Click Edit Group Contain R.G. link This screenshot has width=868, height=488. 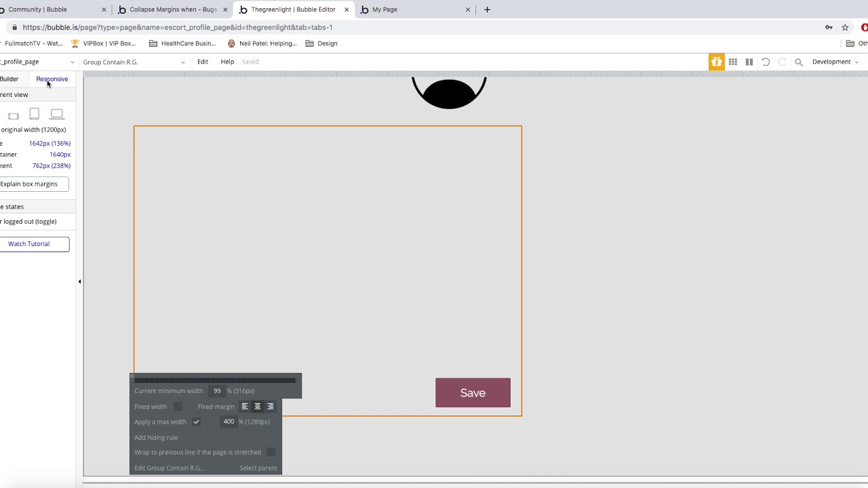tap(170, 468)
